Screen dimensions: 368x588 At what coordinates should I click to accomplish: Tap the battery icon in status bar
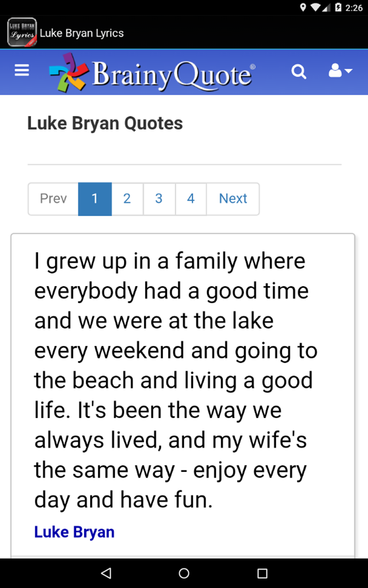click(x=338, y=7)
